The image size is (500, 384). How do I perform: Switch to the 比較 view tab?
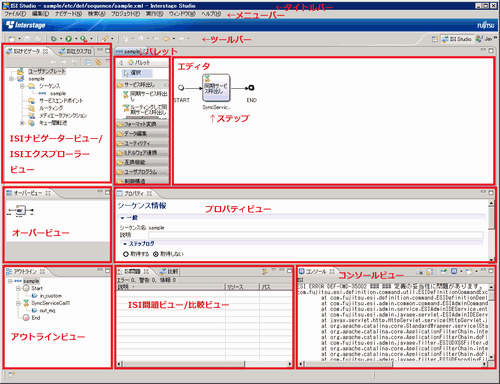169,271
